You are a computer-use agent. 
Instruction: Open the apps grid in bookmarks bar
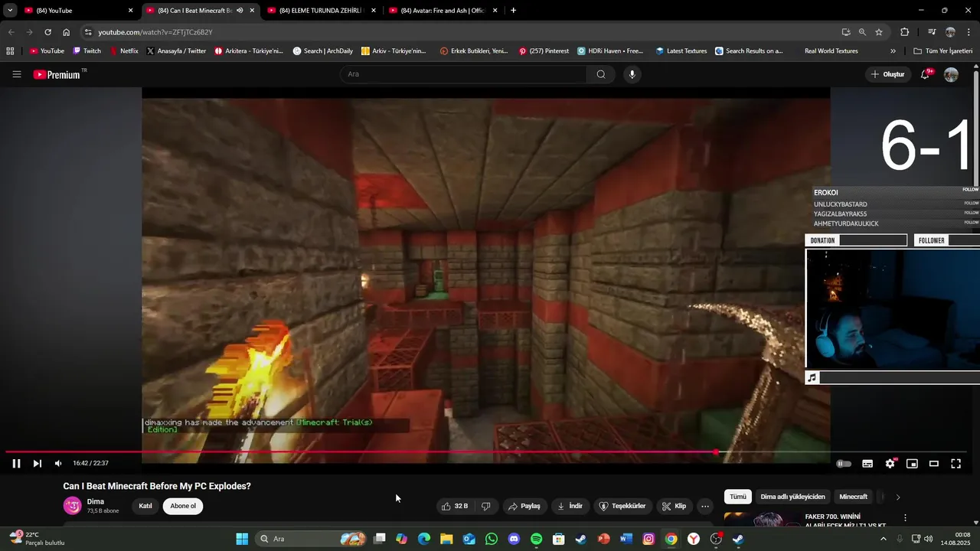coord(10,51)
